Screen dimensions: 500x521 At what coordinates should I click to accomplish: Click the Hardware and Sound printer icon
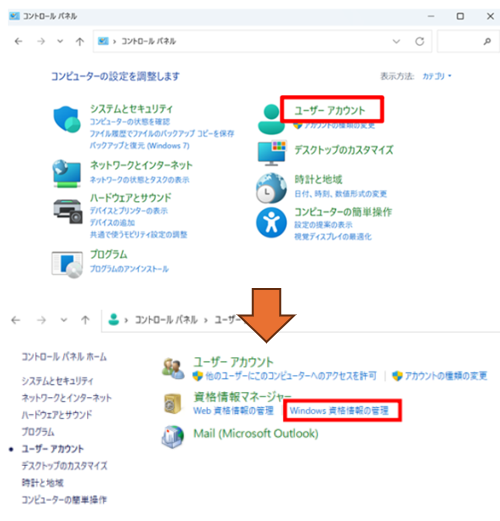point(68,211)
